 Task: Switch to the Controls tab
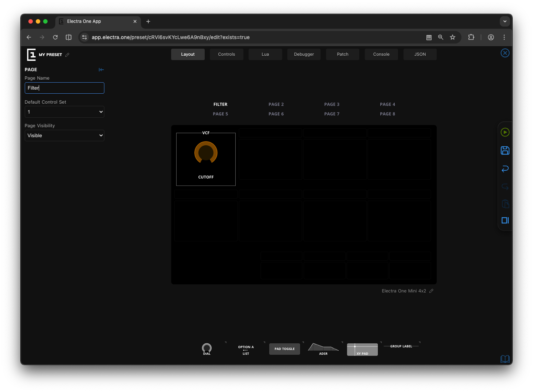(x=226, y=54)
